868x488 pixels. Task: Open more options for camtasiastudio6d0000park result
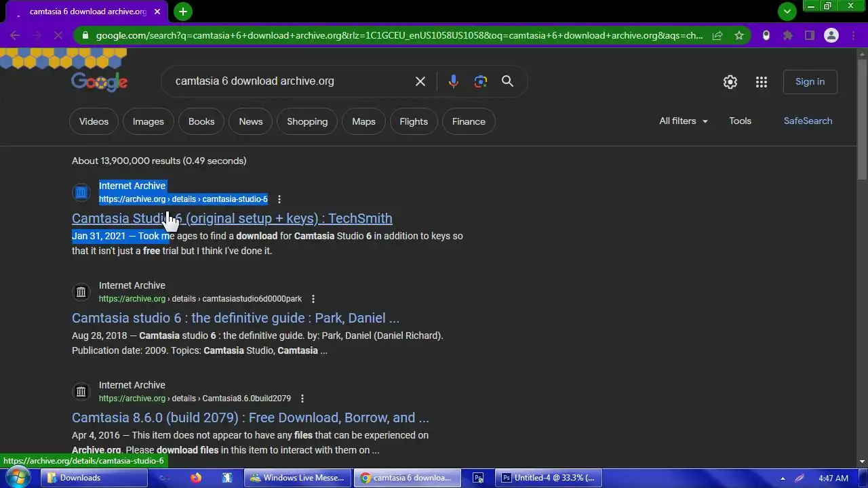(x=313, y=299)
